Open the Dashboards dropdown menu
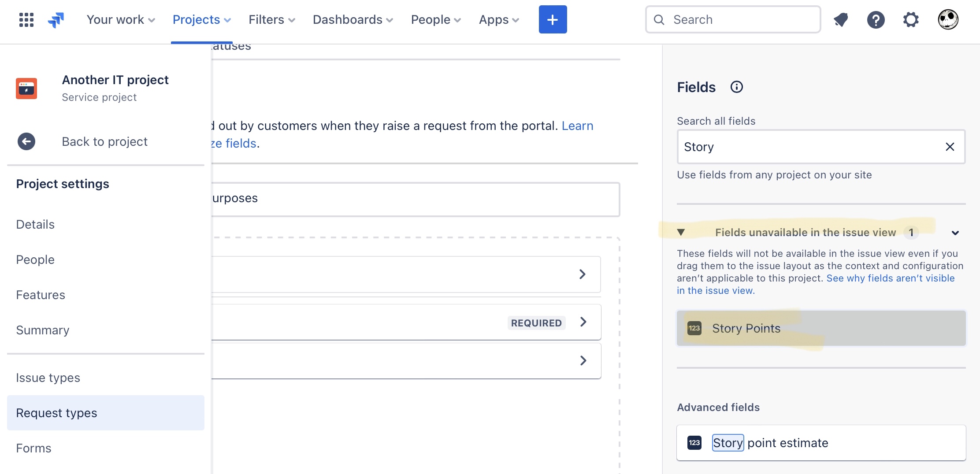Image resolution: width=980 pixels, height=474 pixels. [x=353, y=19]
